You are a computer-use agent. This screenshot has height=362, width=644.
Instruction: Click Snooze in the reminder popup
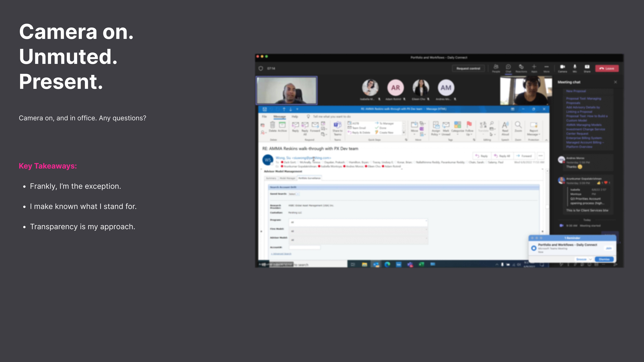click(x=581, y=259)
